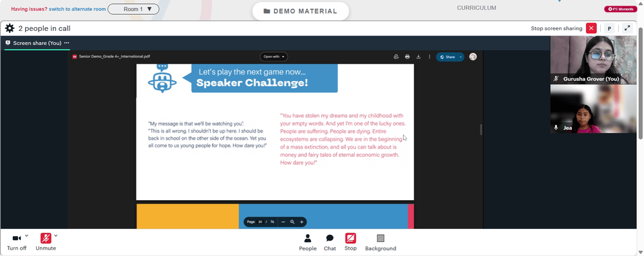Select Jea participant video tile
Viewport: 644px width, 256px height.
pos(593,109)
